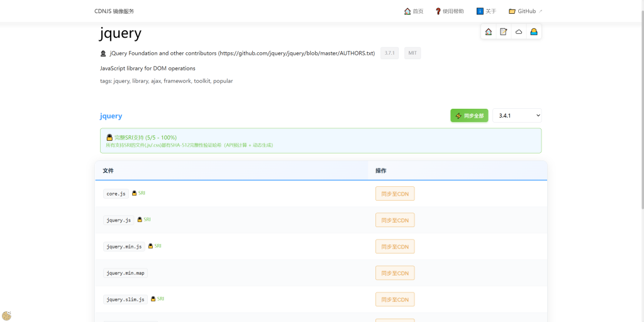
Task: Go to 首页 in the top navigation
Action: pyautogui.click(x=414, y=11)
